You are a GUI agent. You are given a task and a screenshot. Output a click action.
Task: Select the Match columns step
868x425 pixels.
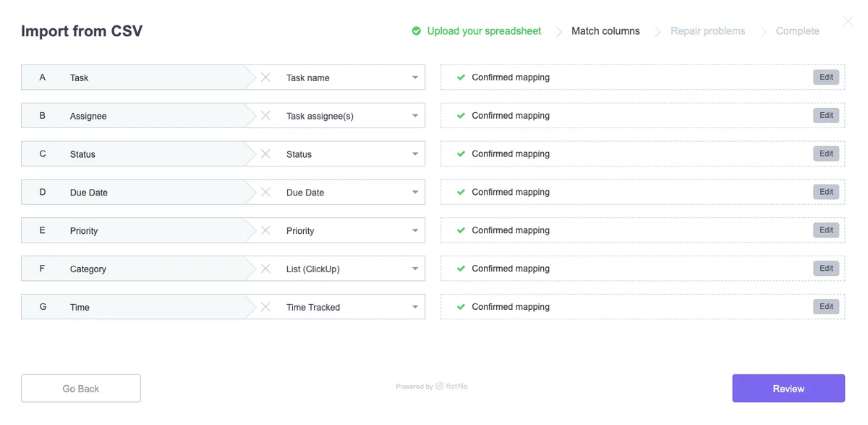605,31
